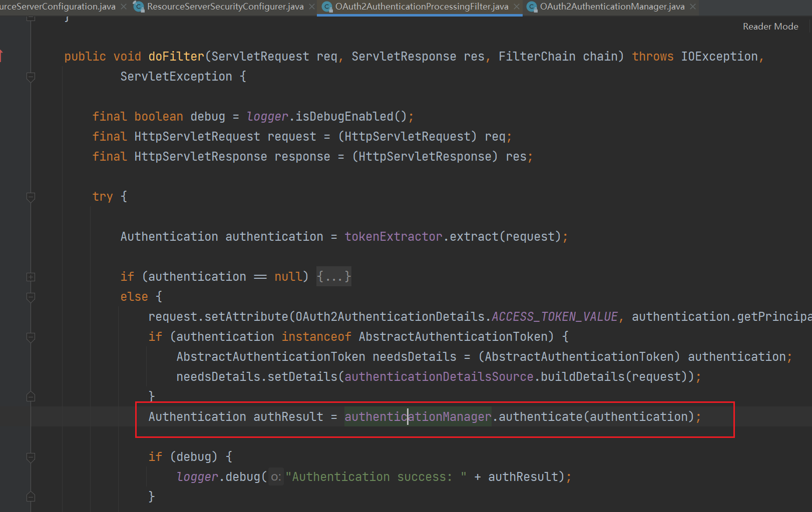Image resolution: width=812 pixels, height=512 pixels.
Task: Collapse the else block fold marker
Action: point(31,297)
